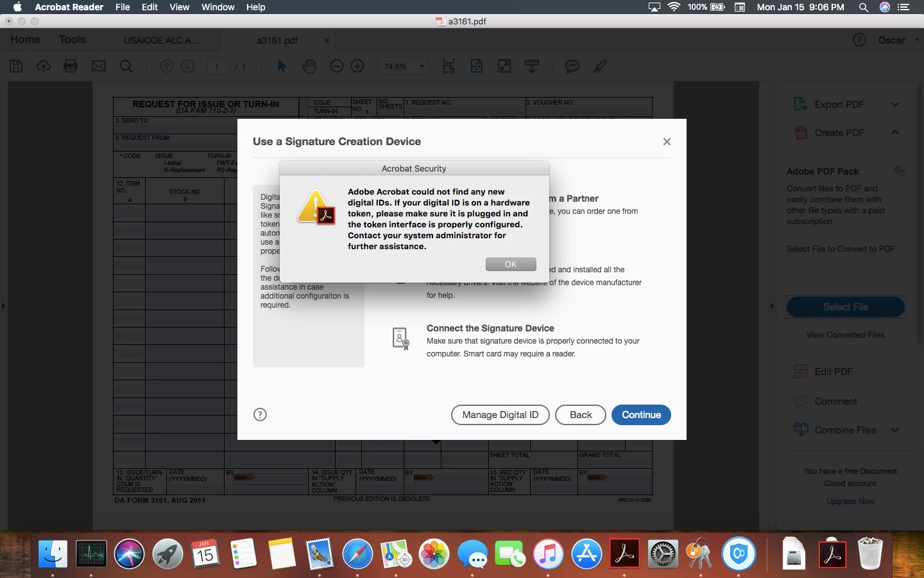Open the File menu
Screen dimensions: 924x578
pyautogui.click(x=123, y=7)
